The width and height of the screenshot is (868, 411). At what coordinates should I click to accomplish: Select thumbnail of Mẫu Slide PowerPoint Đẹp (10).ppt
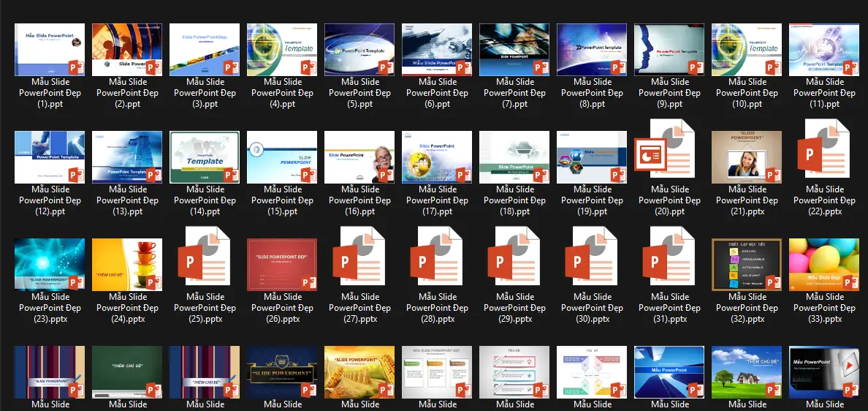pyautogui.click(x=747, y=50)
